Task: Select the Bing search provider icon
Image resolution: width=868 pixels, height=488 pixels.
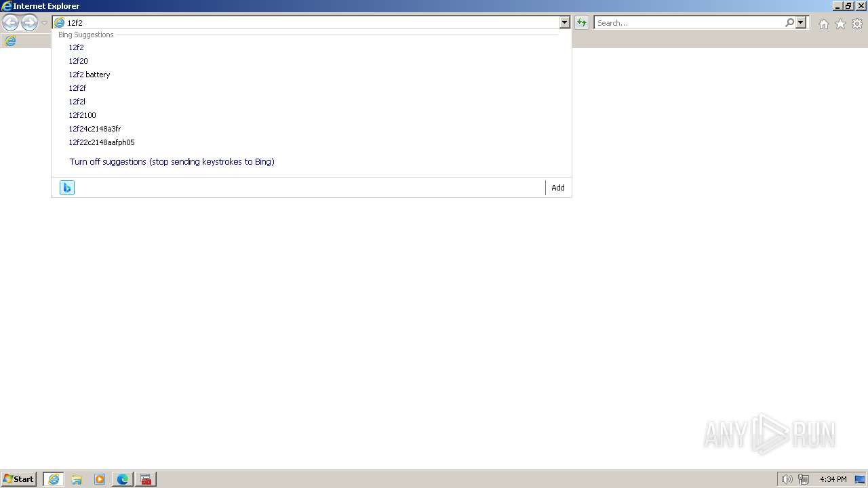Action: tap(67, 188)
